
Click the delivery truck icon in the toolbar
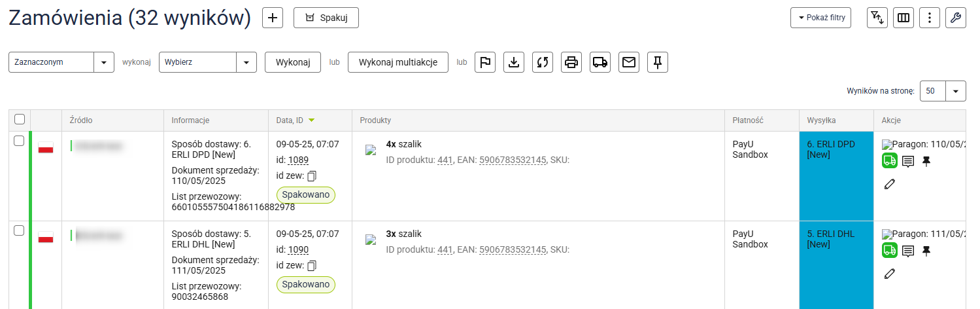(600, 62)
